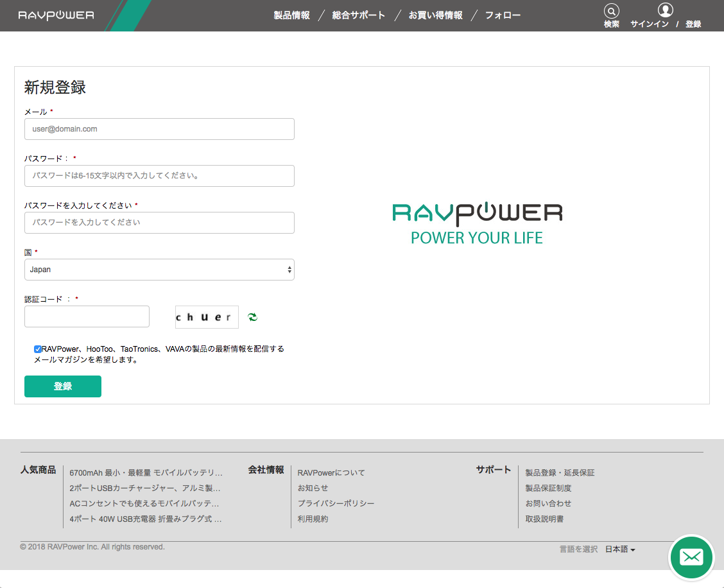Click the 認証コード verification code field
This screenshot has width=724, height=588.
(x=87, y=316)
